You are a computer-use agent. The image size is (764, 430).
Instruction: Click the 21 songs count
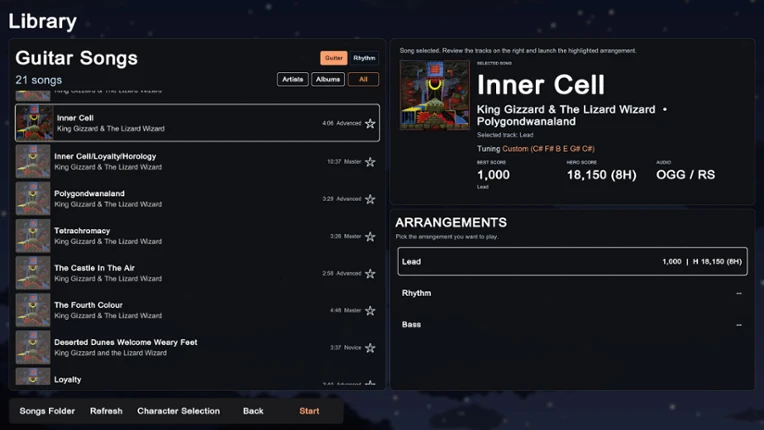point(38,80)
